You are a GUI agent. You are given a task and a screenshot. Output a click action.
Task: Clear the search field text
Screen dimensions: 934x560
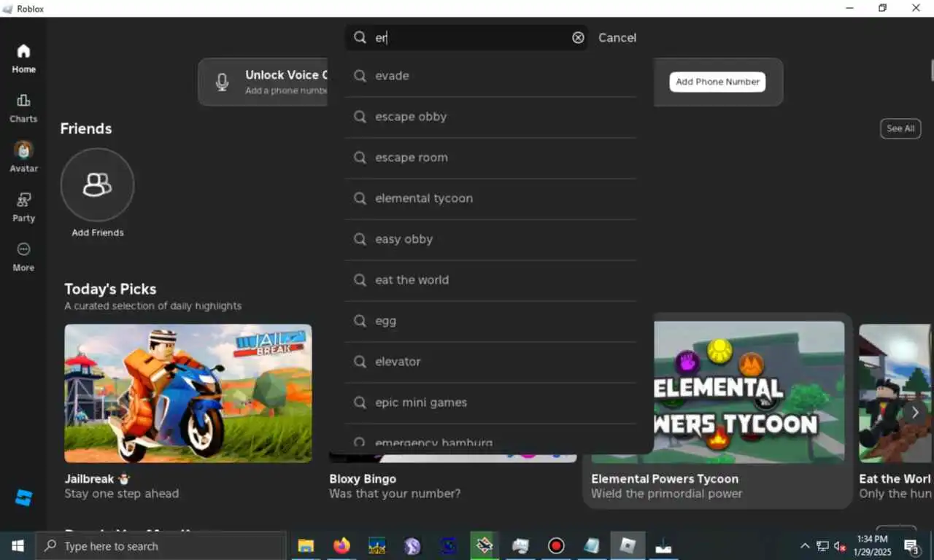(x=578, y=37)
